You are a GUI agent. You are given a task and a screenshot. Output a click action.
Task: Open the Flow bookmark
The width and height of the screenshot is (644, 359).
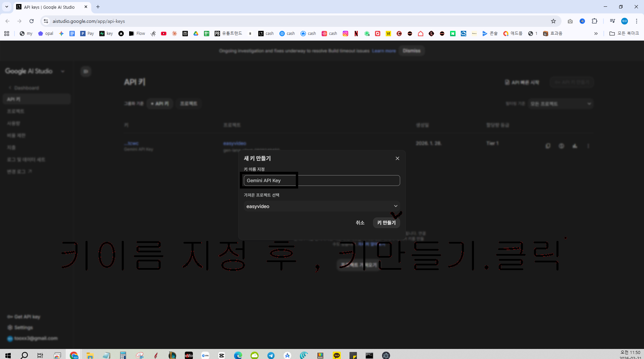(x=137, y=34)
